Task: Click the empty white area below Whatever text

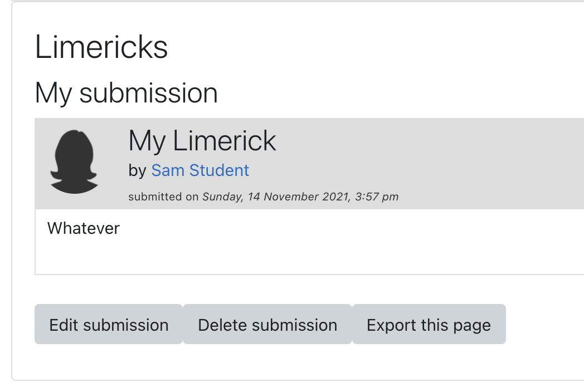Action: point(309,257)
